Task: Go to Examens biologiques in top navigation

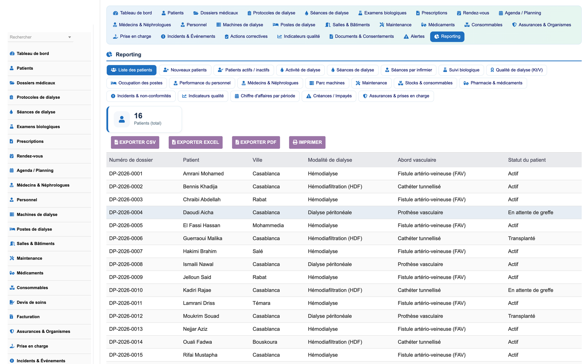Action: tap(382, 13)
